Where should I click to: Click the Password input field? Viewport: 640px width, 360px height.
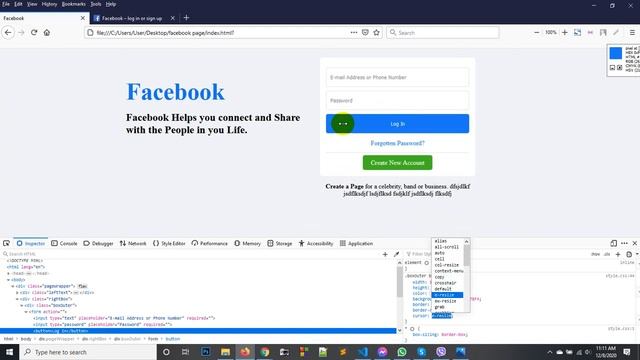click(397, 100)
